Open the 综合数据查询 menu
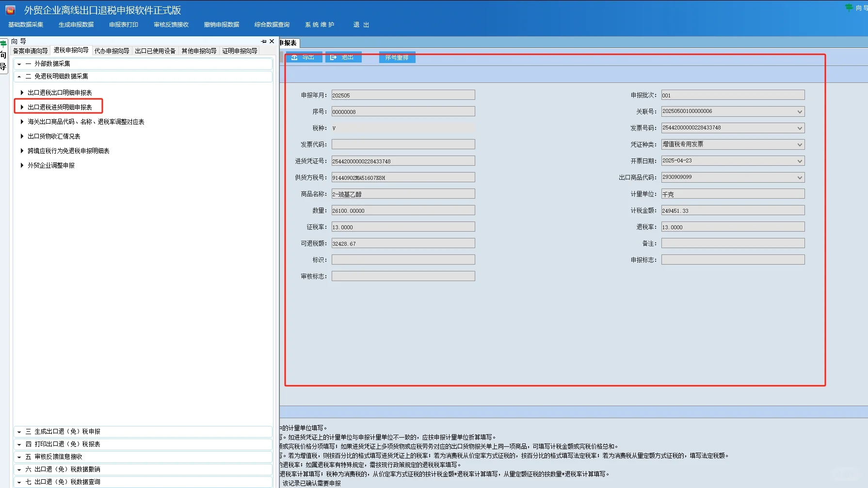The image size is (868, 488). (272, 25)
